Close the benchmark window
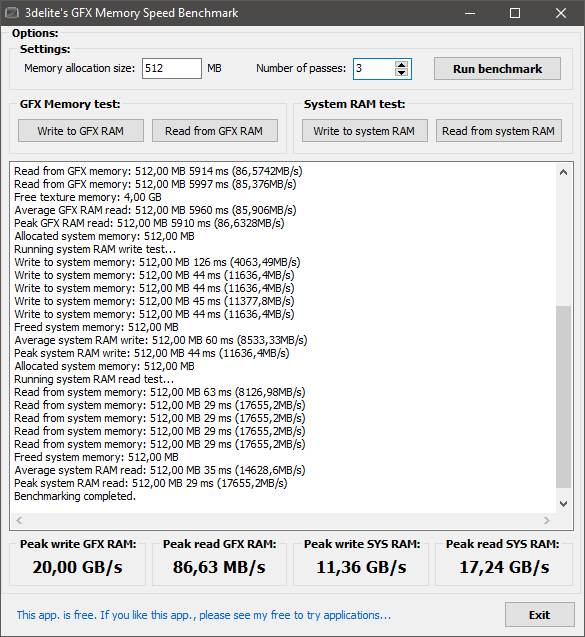Viewport: 585px width, 637px height. (x=561, y=13)
